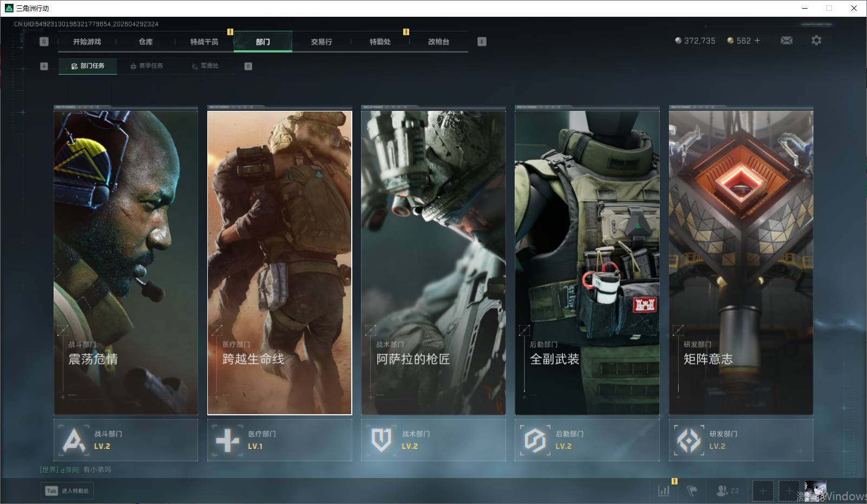Image resolution: width=867 pixels, height=504 pixels.
Task: Click the 后勤部门 hexagon emblem icon
Action: point(535,440)
